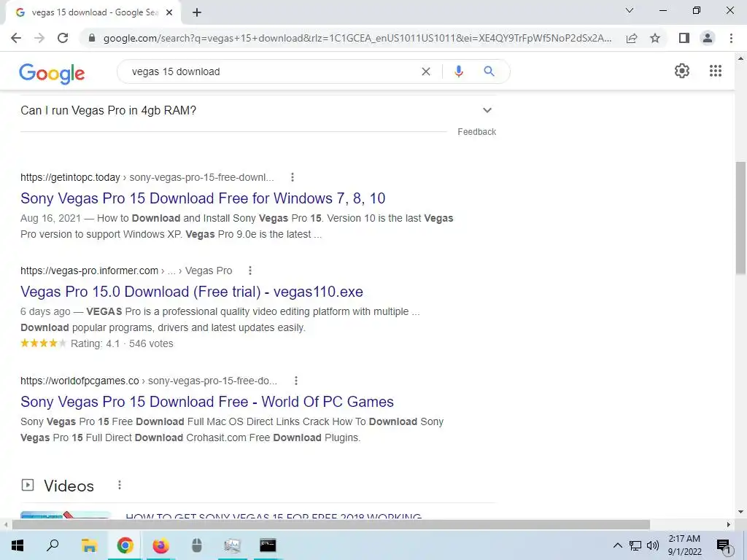This screenshot has width=747, height=560.
Task: Open Sony Vegas Pro 15 World Of PC Games link
Action: (x=207, y=402)
